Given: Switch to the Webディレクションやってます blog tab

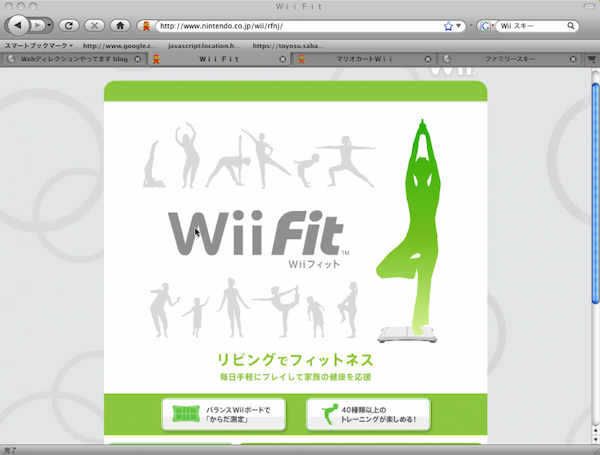Looking at the screenshot, I should pos(74,59).
